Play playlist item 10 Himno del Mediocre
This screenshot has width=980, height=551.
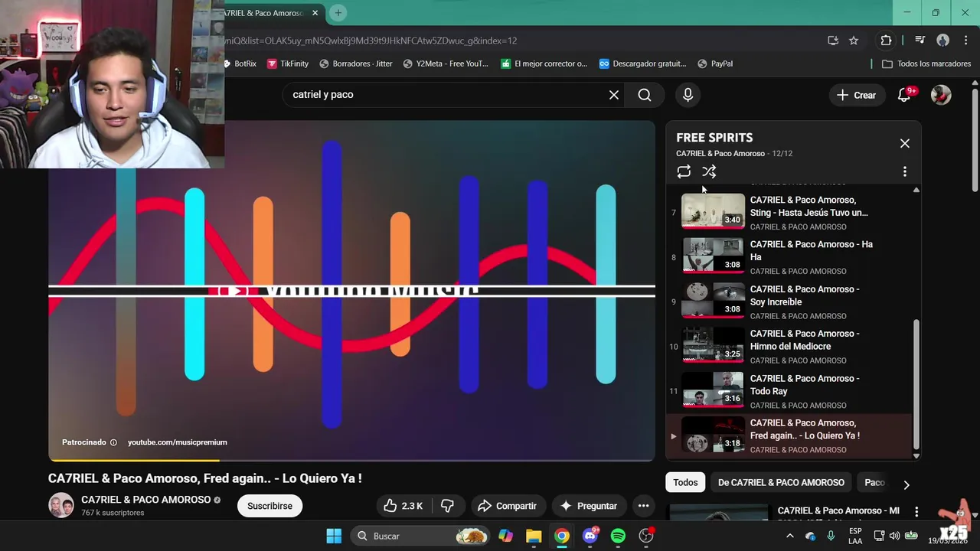pos(790,346)
